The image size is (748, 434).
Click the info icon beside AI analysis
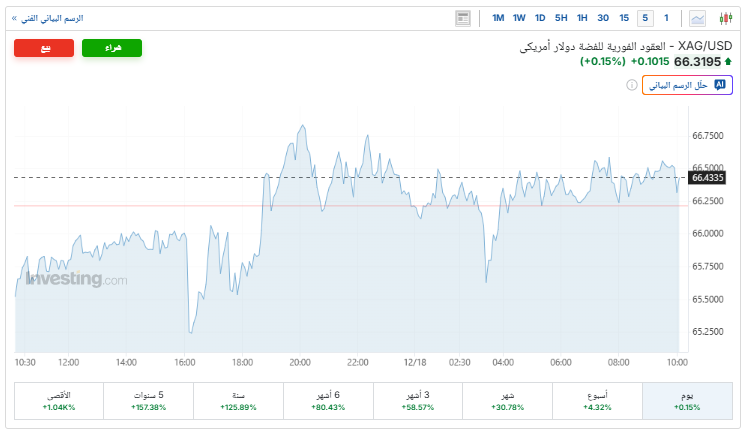click(x=632, y=85)
